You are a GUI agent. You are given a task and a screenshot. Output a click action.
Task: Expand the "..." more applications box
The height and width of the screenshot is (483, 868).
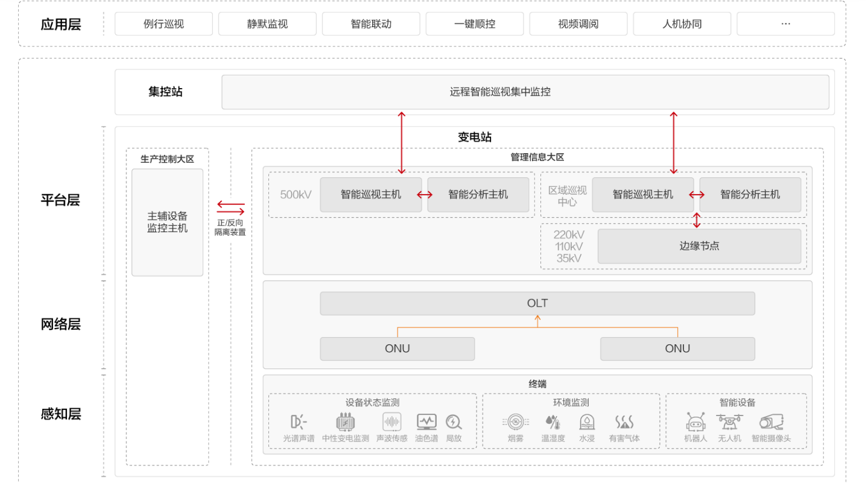point(785,24)
